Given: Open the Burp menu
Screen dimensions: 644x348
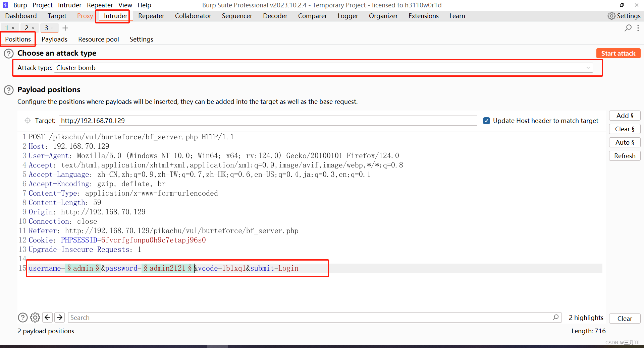Looking at the screenshot, I should [x=20, y=5].
